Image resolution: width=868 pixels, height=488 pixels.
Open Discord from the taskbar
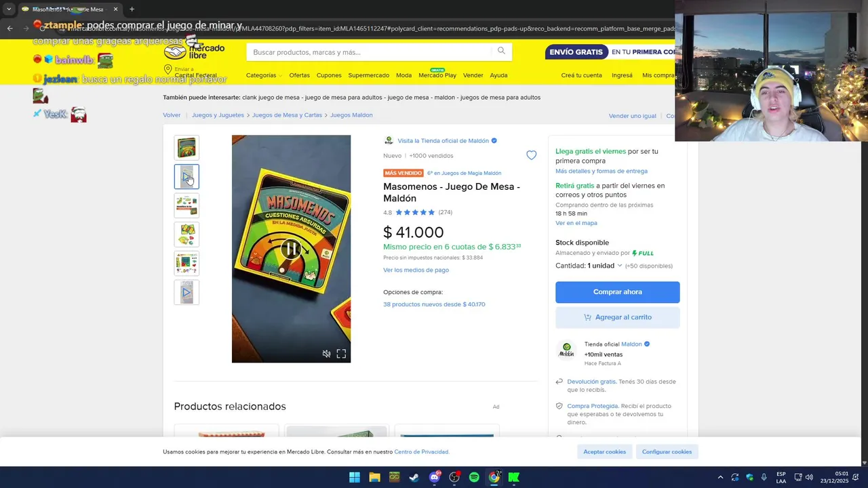434,477
